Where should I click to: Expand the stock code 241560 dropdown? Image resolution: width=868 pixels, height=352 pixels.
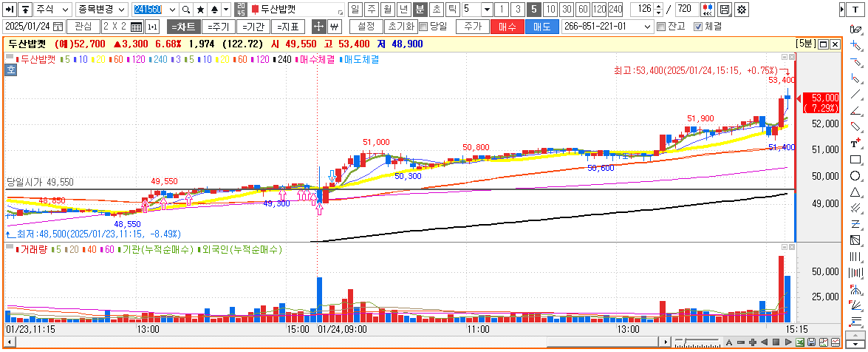171,10
